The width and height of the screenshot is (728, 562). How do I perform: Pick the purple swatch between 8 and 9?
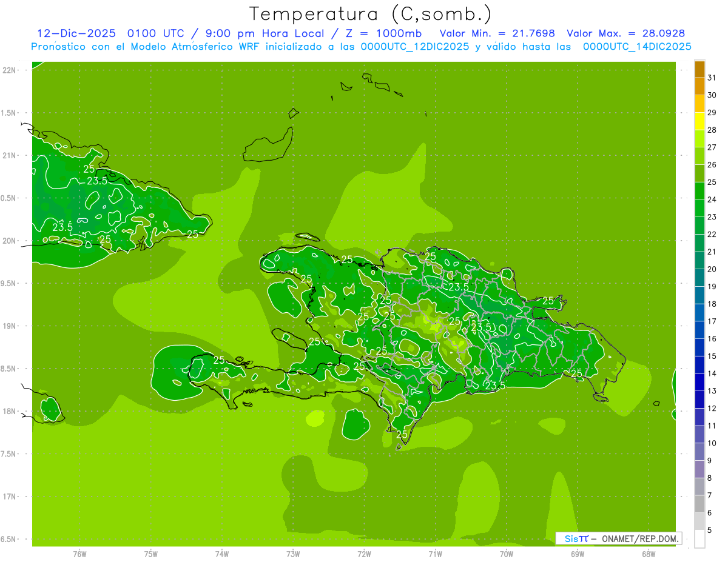pyautogui.click(x=699, y=469)
